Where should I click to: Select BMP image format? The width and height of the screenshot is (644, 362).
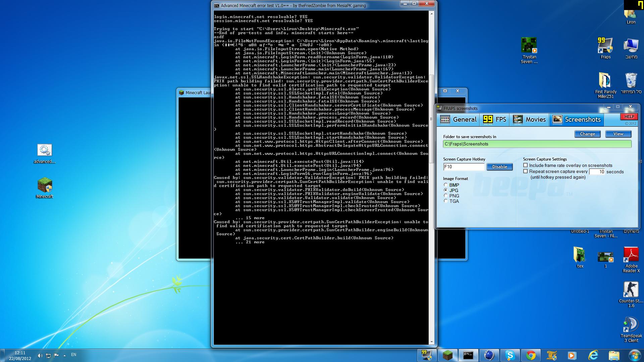(446, 185)
